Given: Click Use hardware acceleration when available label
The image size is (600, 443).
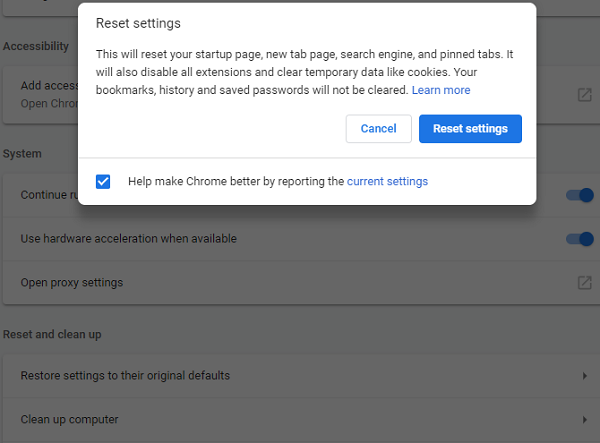Looking at the screenshot, I should pyautogui.click(x=128, y=239).
